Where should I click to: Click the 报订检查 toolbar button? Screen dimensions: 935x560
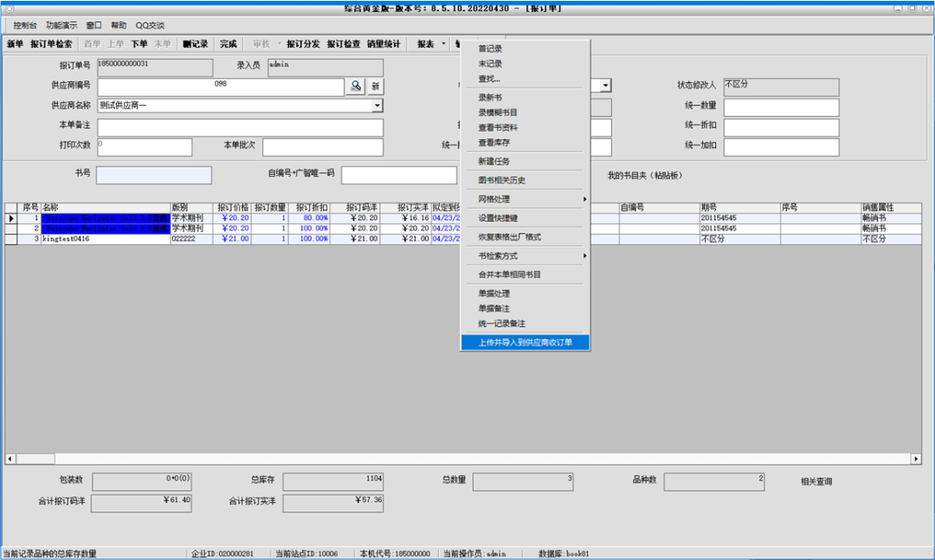(x=344, y=44)
